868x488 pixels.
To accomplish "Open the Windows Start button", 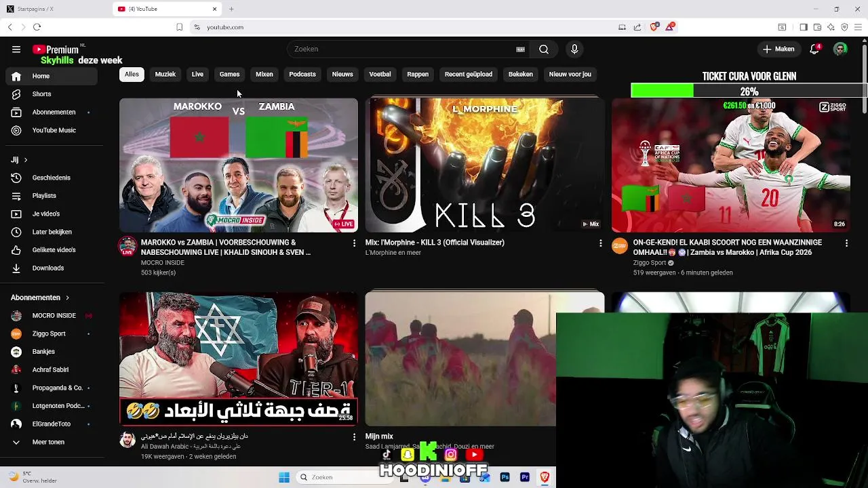I will click(x=284, y=477).
